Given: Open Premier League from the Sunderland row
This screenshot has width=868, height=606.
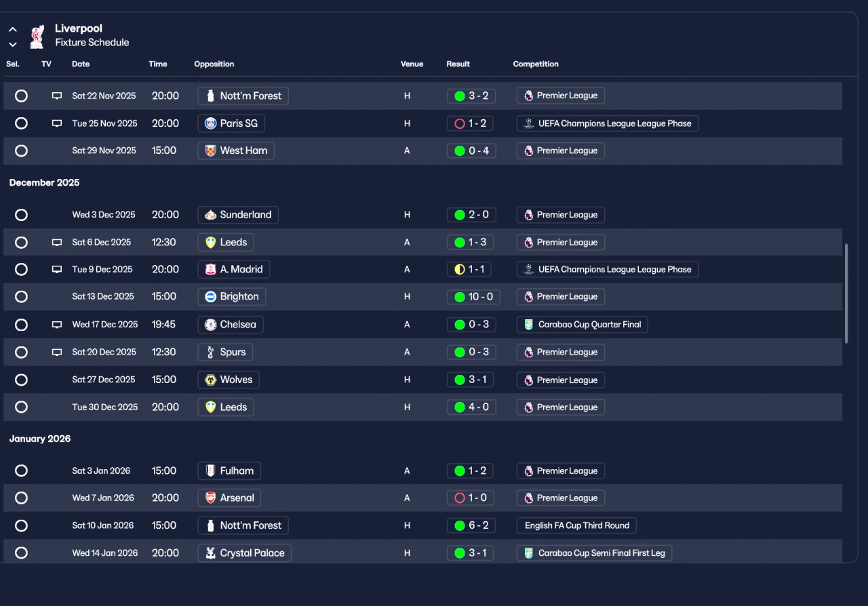Looking at the screenshot, I should pyautogui.click(x=561, y=215).
